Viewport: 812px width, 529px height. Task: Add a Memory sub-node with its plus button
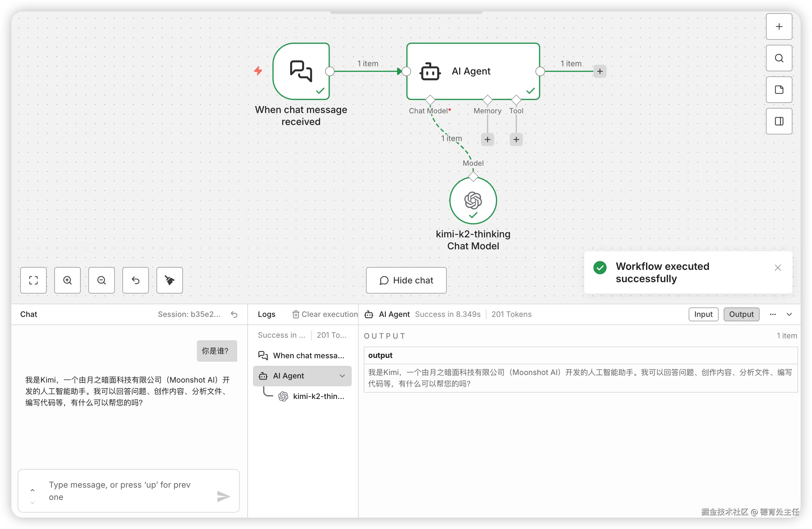(487, 139)
